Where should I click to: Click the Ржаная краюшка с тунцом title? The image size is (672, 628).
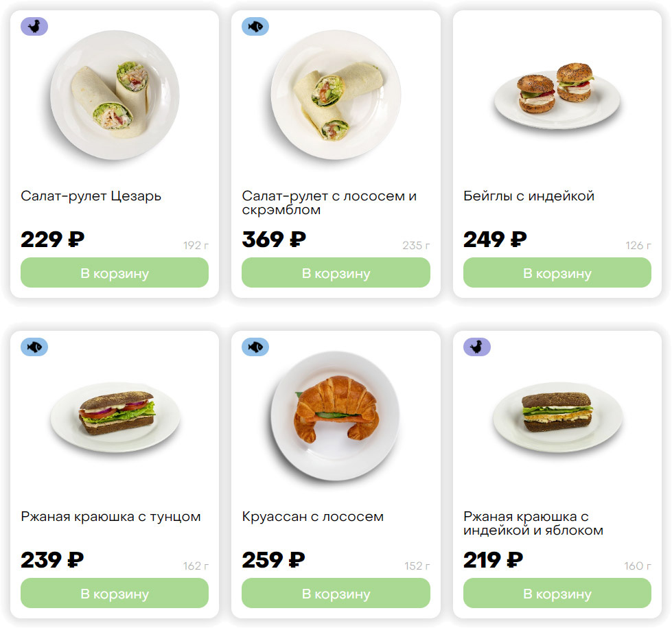click(111, 517)
